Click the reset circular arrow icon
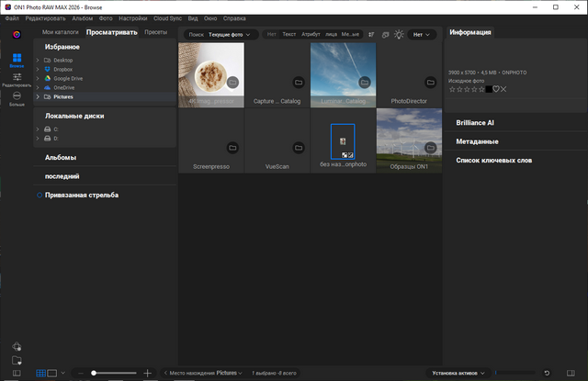 click(547, 373)
